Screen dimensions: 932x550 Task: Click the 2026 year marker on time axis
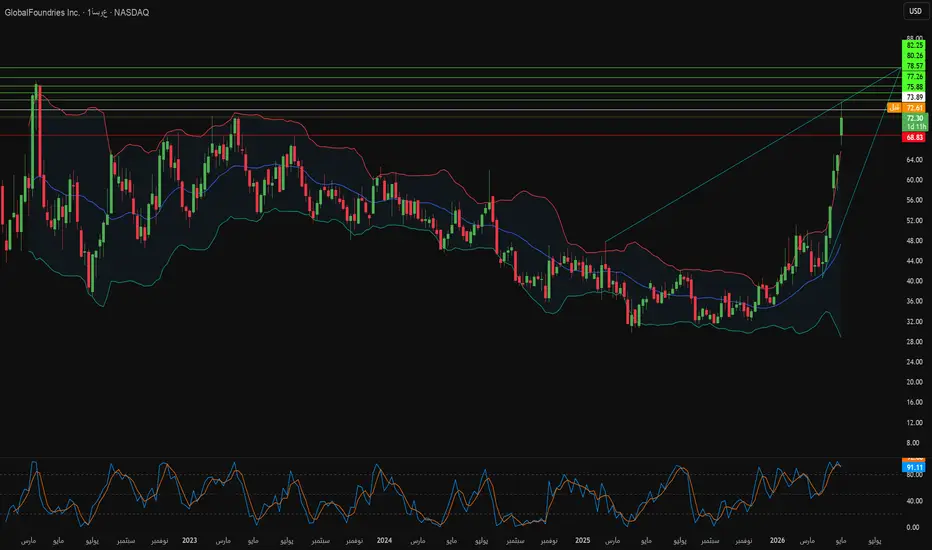pyautogui.click(x=777, y=540)
